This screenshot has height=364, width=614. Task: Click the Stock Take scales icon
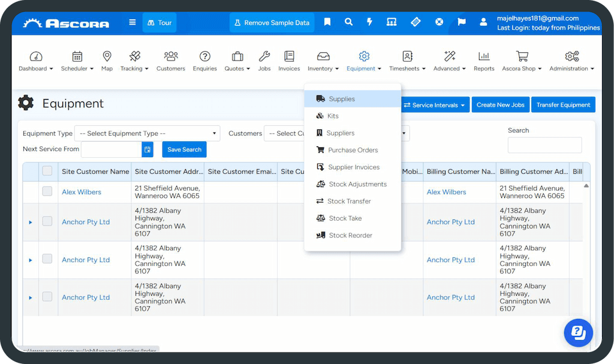click(x=321, y=218)
